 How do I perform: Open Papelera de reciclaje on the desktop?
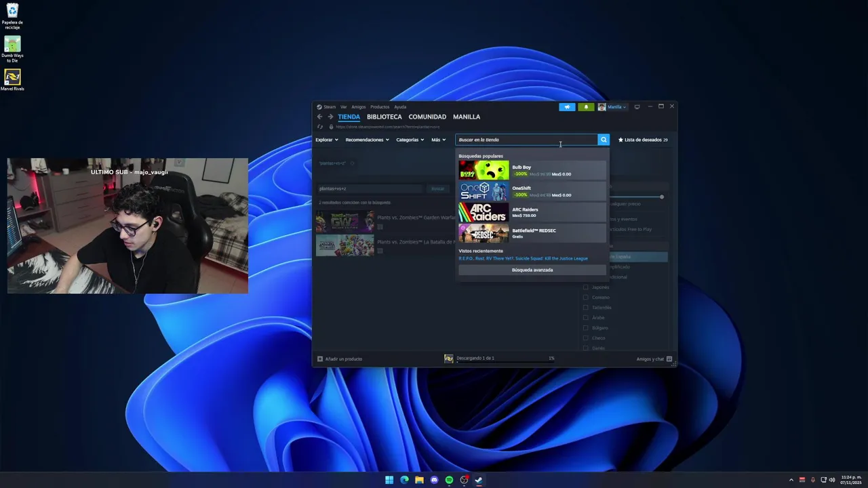(x=12, y=16)
